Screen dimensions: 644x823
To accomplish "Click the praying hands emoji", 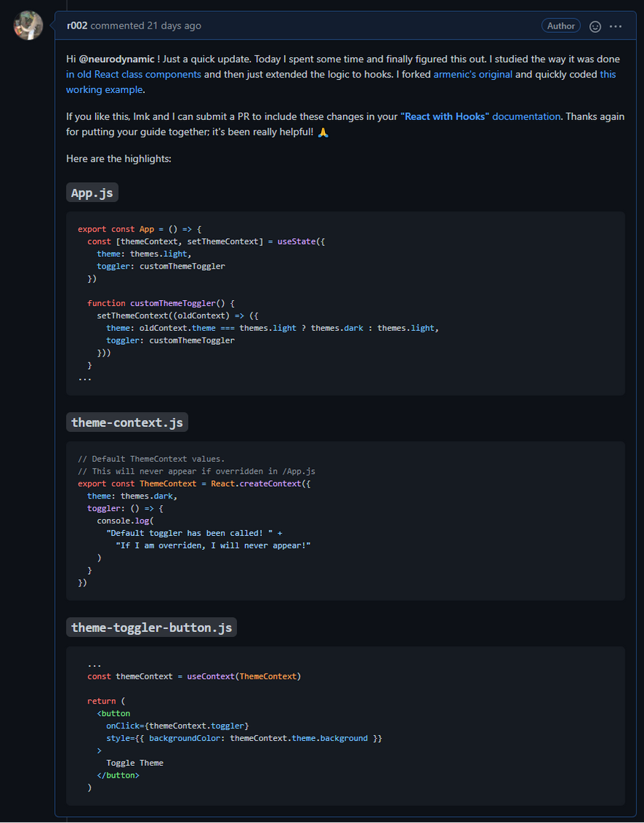I will coord(323,133).
